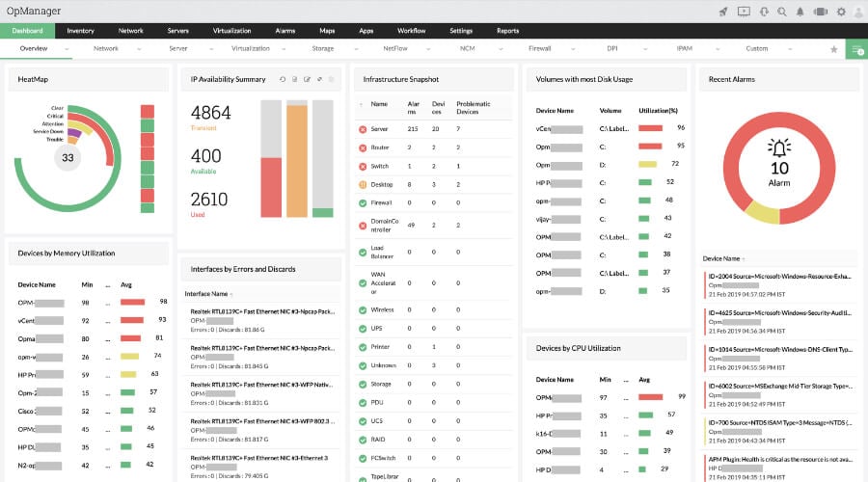This screenshot has height=482, width=868.
Task: Open the Server link in Infrastructure Snapshot
Action: point(379,129)
